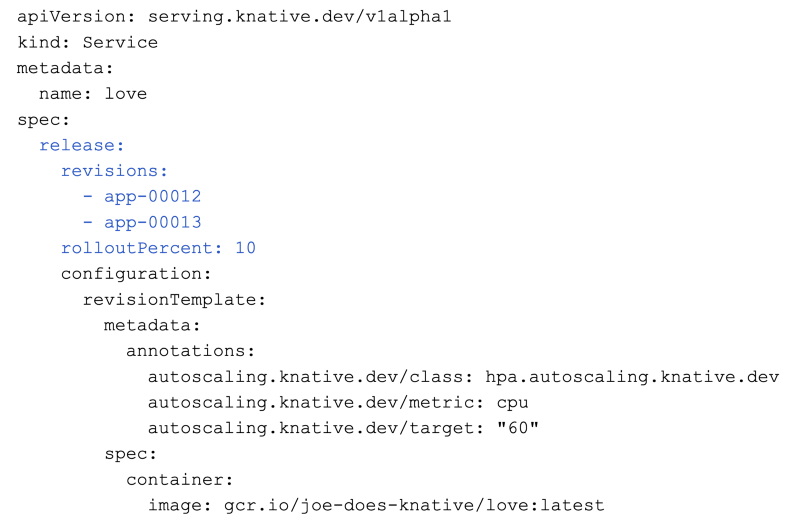The image size is (800, 528).
Task: Select the 'app-00012' revision entry
Action: tap(152, 196)
